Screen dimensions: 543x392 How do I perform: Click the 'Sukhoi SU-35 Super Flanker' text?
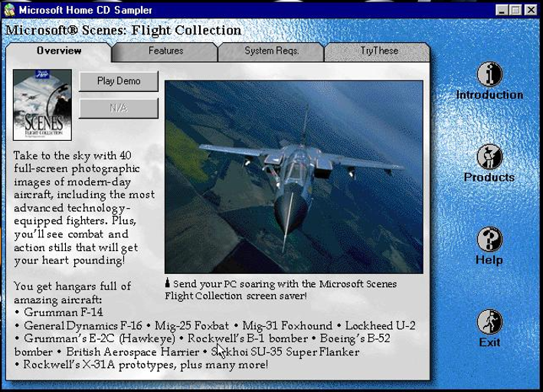pyautogui.click(x=286, y=352)
